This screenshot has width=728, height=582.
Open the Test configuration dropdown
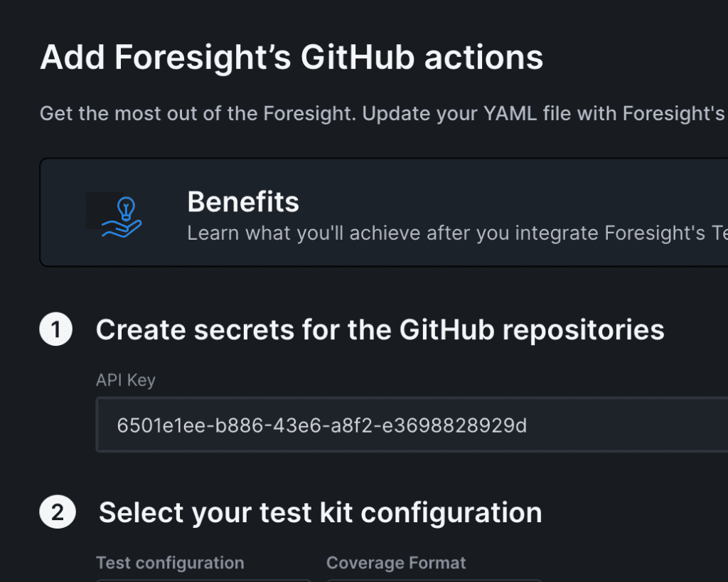point(203,579)
